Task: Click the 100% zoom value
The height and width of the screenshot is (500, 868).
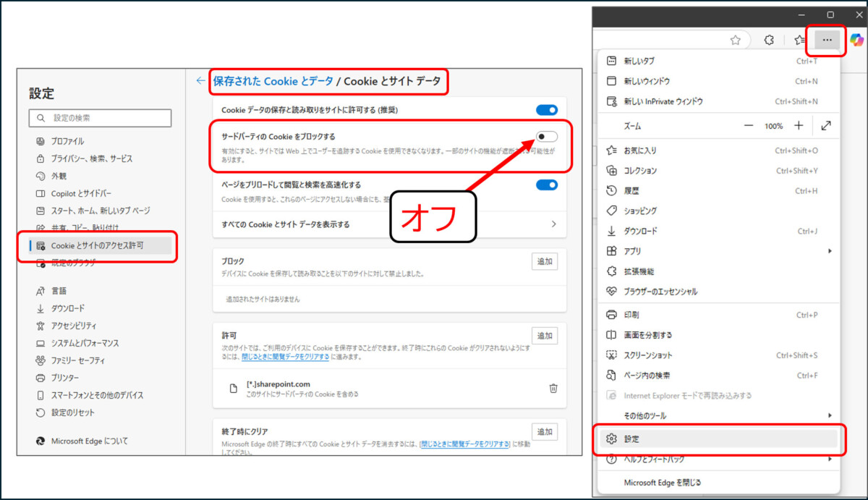Action: tap(773, 126)
